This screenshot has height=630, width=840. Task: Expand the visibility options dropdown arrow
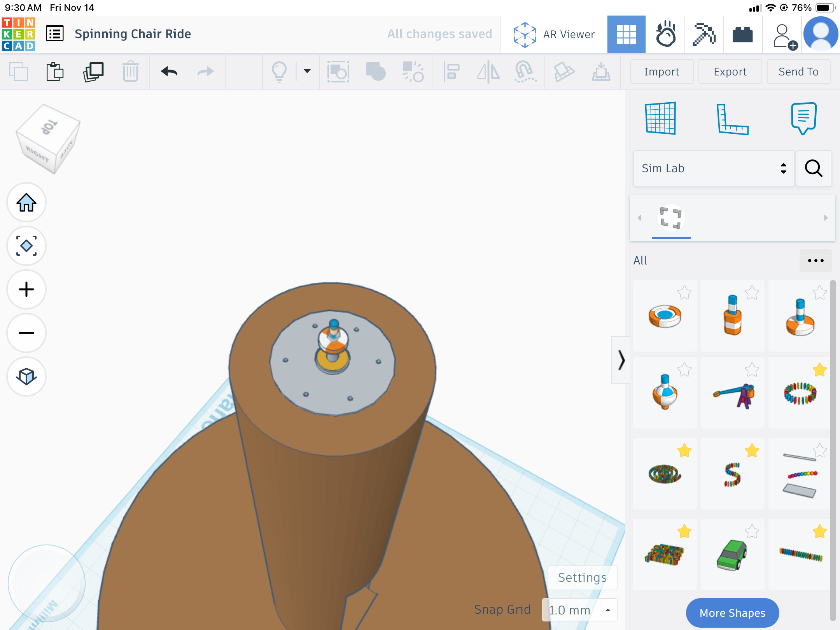pyautogui.click(x=307, y=71)
